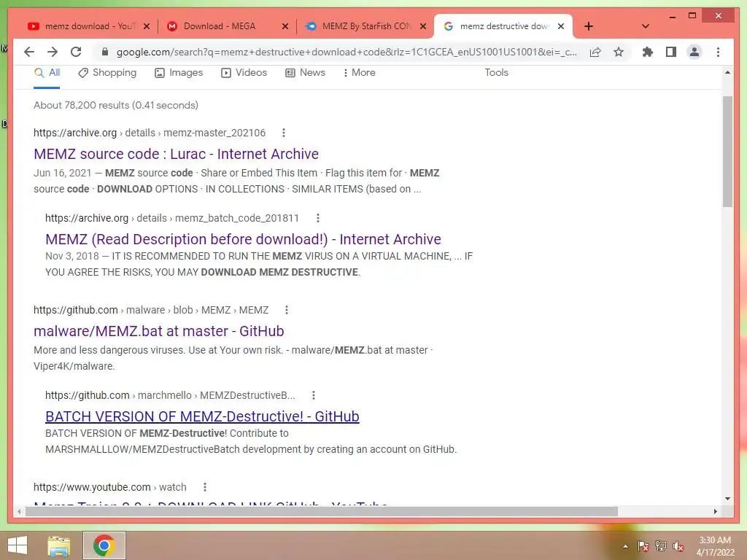This screenshot has width=747, height=560.
Task: Click the About 78,200 results text
Action: pyautogui.click(x=116, y=105)
